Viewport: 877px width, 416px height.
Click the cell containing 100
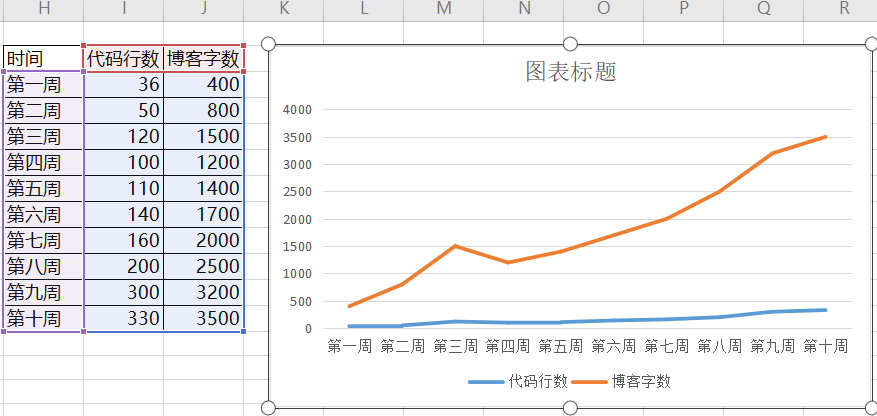(x=124, y=163)
